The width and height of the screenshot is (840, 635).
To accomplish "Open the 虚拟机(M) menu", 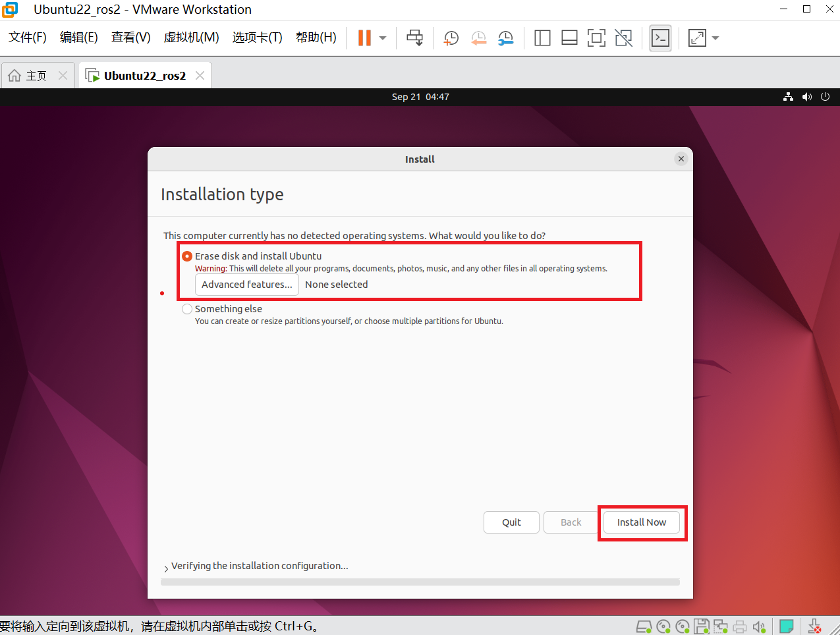I will [x=191, y=38].
